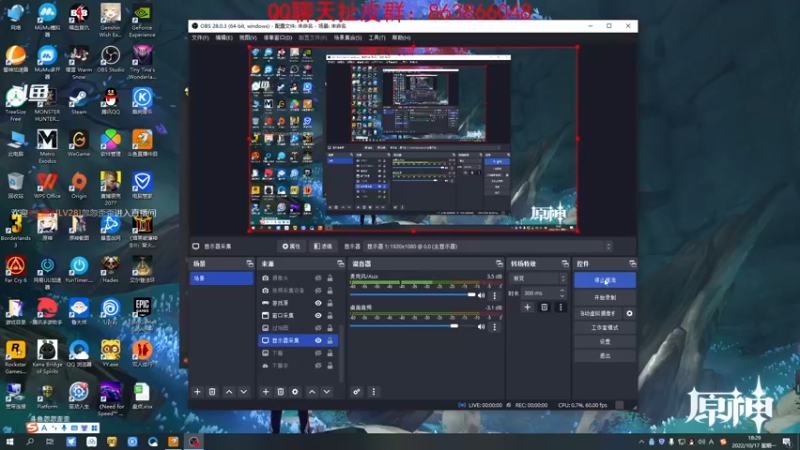The width and height of the screenshot is (800, 450).
Task: Move source down using Sources panel down arrow
Action: click(x=327, y=392)
